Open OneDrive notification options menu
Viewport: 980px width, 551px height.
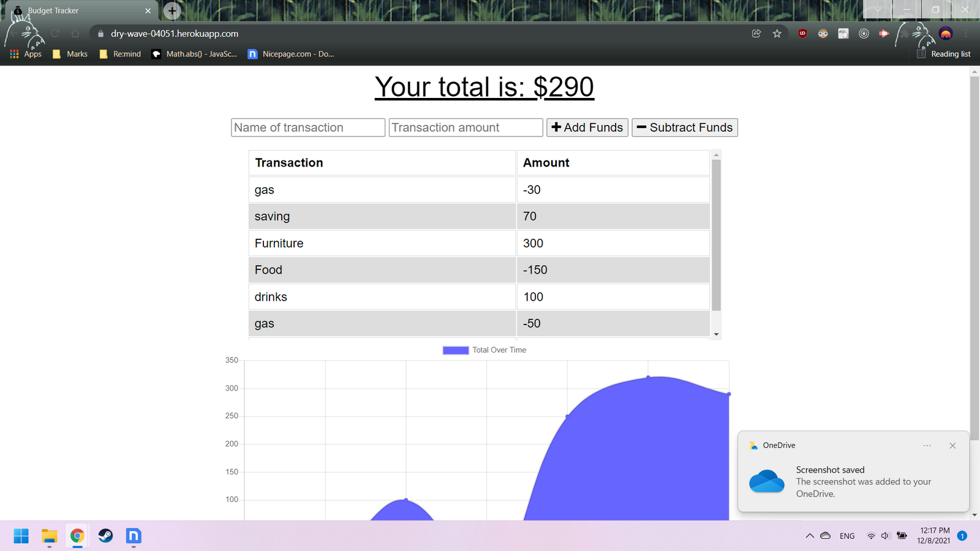(927, 446)
